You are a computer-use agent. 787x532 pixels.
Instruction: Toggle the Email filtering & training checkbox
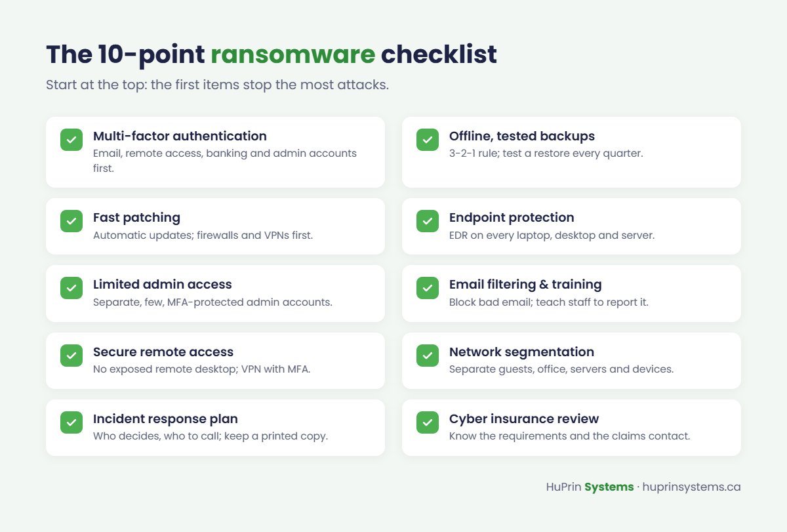pos(428,288)
